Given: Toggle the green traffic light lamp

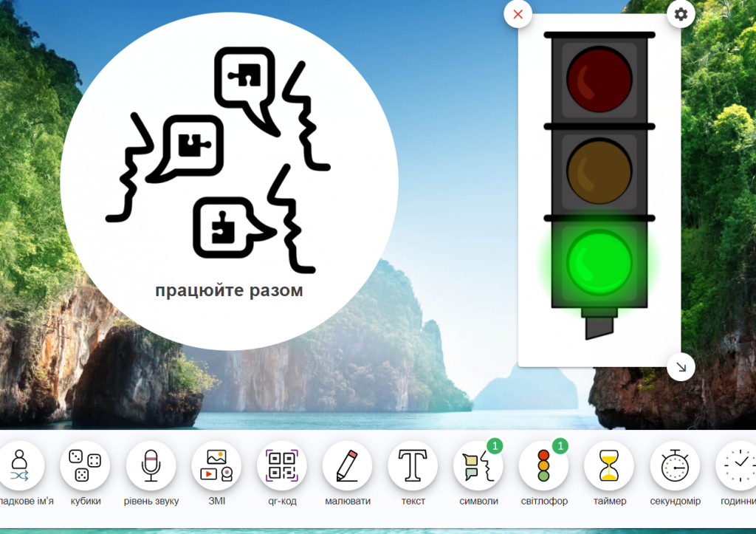Looking at the screenshot, I should coord(599,261).
